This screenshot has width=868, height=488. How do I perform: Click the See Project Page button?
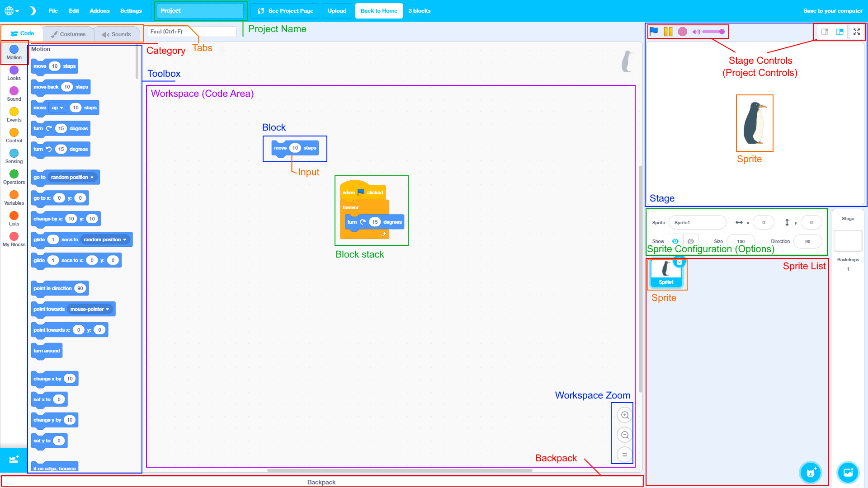click(x=285, y=11)
